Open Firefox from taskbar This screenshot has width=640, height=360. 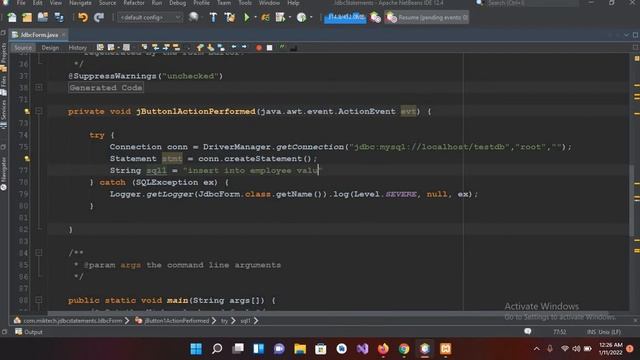pos(383,349)
